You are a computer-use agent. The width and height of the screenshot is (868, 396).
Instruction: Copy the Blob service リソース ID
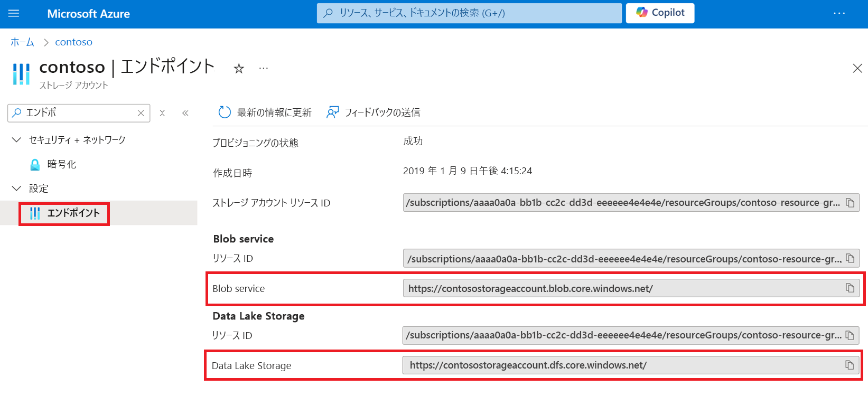(x=851, y=258)
